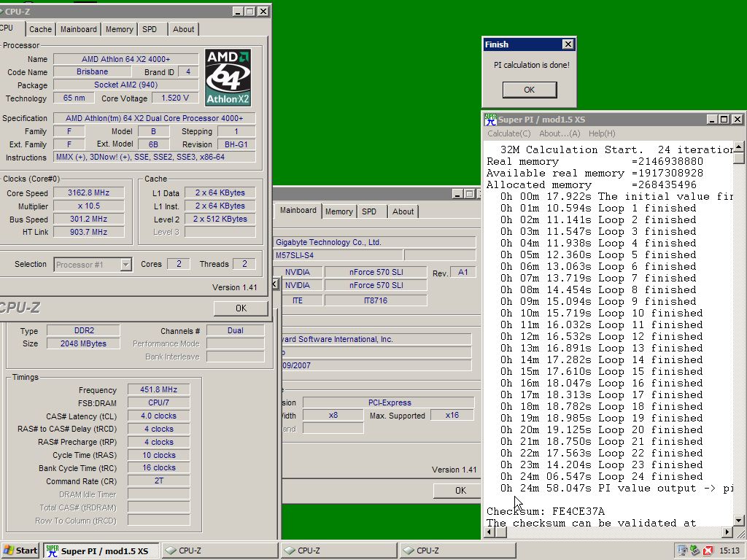Expand the Processor #1 selection dropdown
Screen dimensions: 747x560
coord(125,264)
